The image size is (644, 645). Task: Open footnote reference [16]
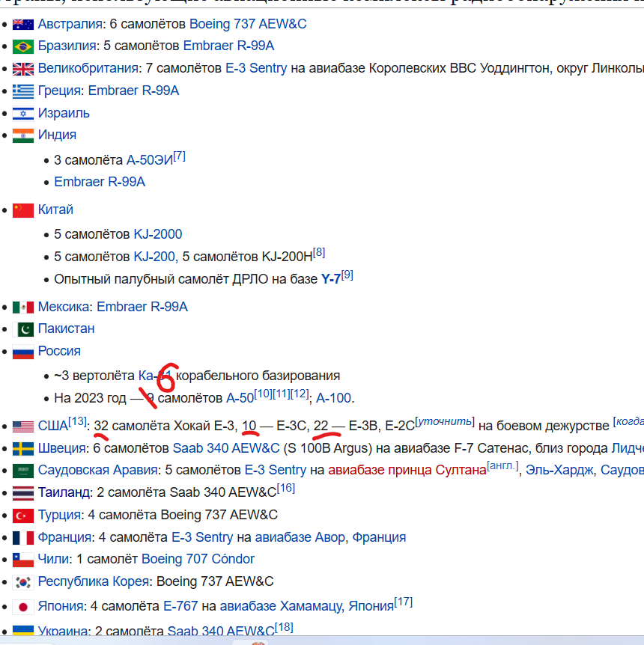click(x=286, y=489)
